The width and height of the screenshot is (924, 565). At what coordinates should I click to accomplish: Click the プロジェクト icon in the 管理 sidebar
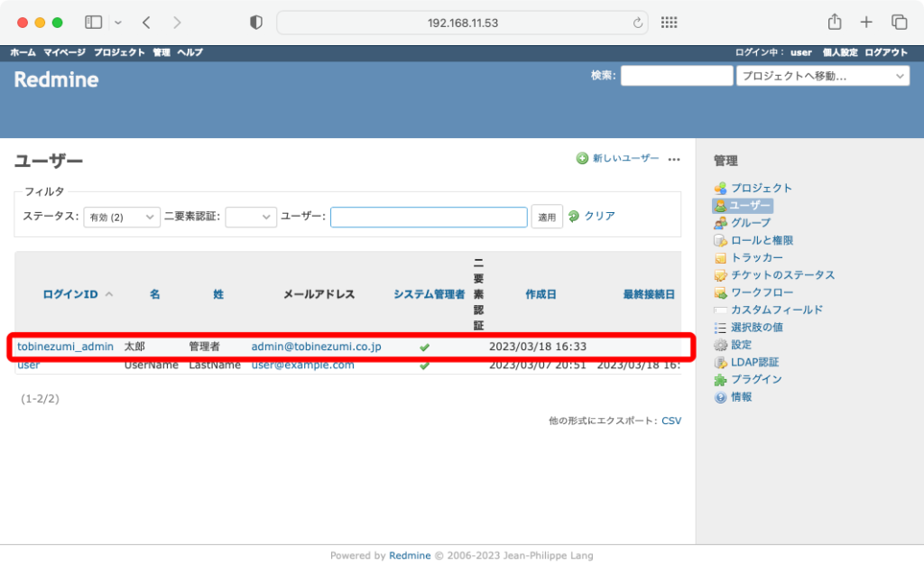point(720,188)
